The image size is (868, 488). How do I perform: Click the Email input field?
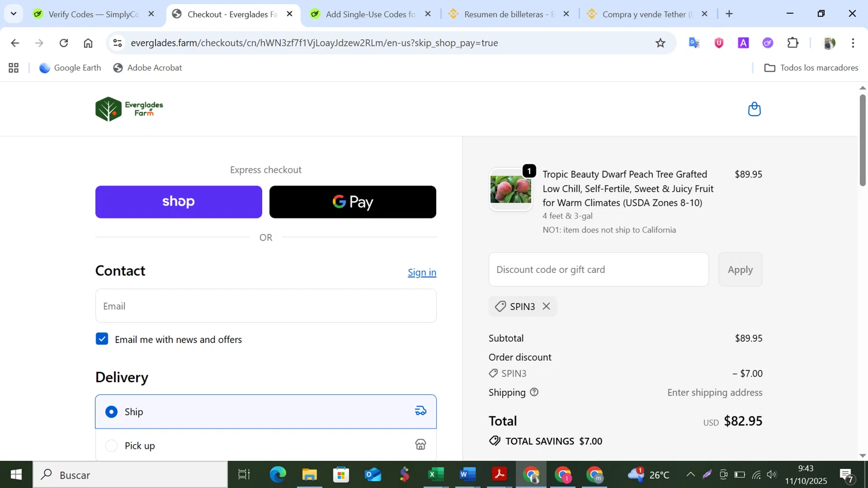(266, 306)
